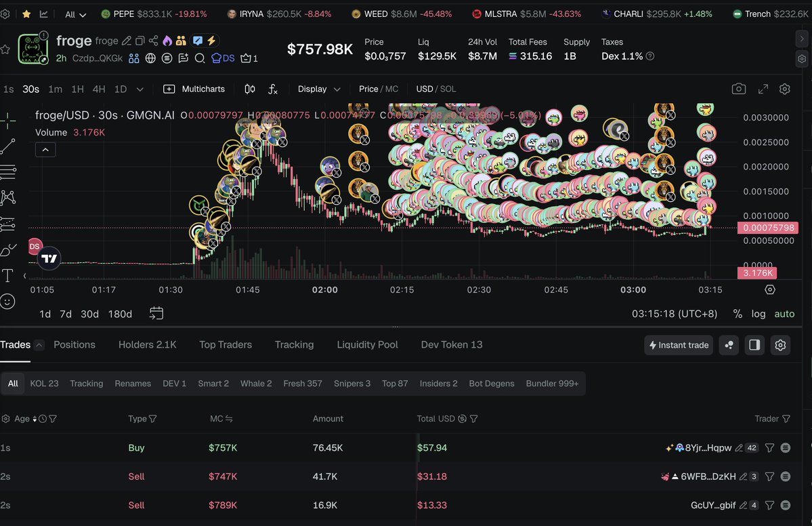This screenshot has width=812, height=526.
Task: Collapse right panel with top chevron
Action: tap(802, 39)
